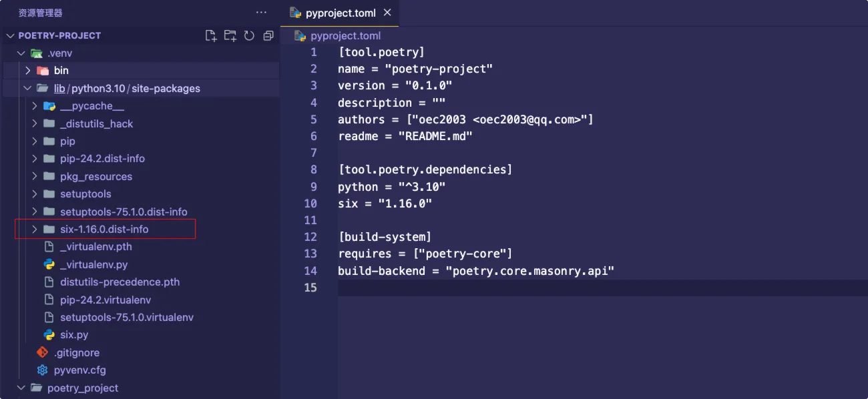Screen dimensions: 868x399
Task: Expand the _distutils_hack folder chevron
Action: pos(35,123)
